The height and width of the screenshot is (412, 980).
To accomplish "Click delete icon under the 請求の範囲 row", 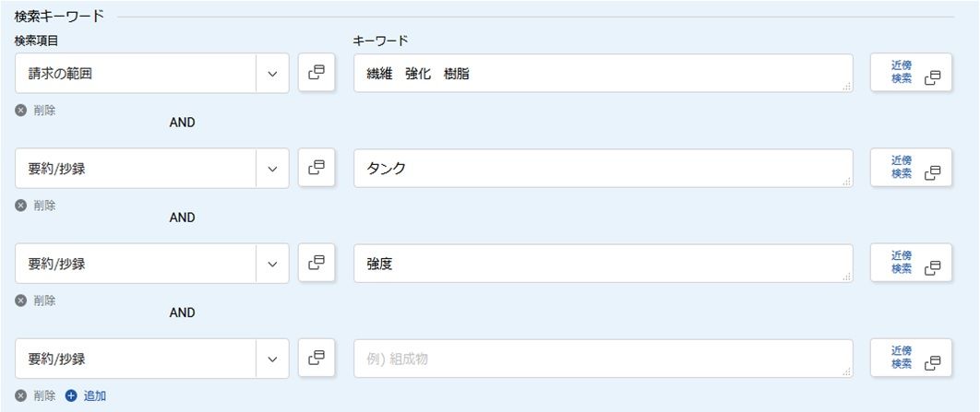I will coord(21,110).
